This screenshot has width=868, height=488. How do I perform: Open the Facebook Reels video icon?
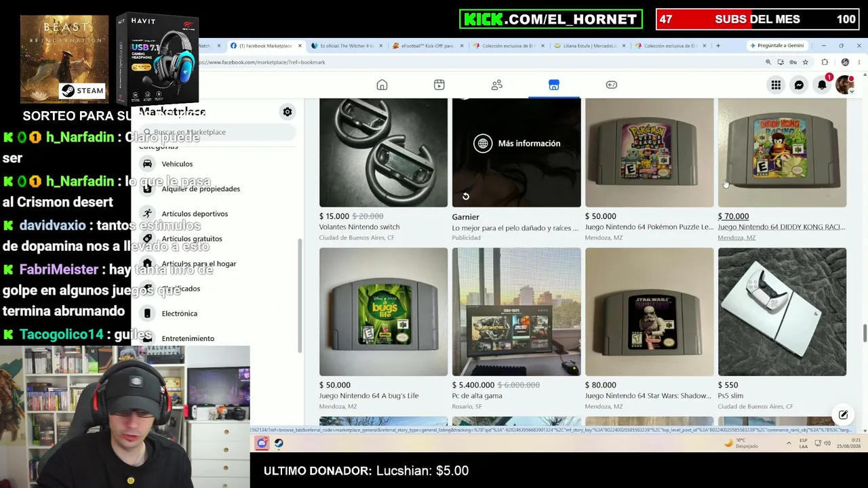pyautogui.click(x=439, y=85)
